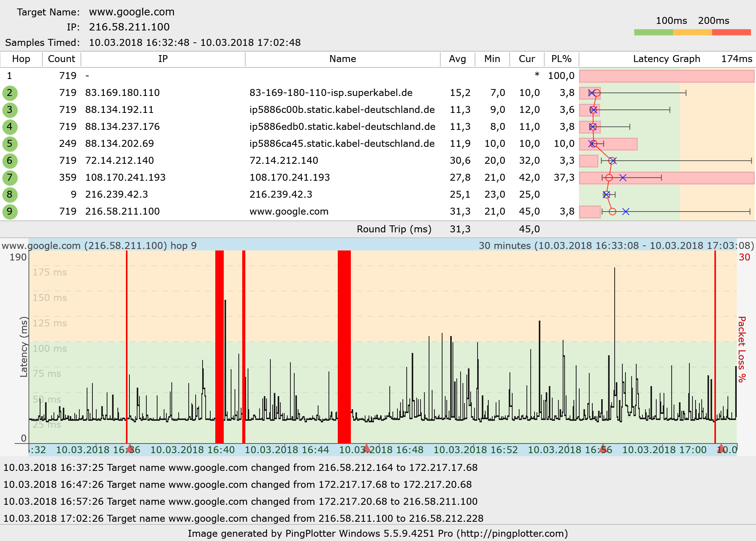The height and width of the screenshot is (541, 756).
Task: Click the green hop 2 circle icon
Action: pyautogui.click(x=10, y=93)
